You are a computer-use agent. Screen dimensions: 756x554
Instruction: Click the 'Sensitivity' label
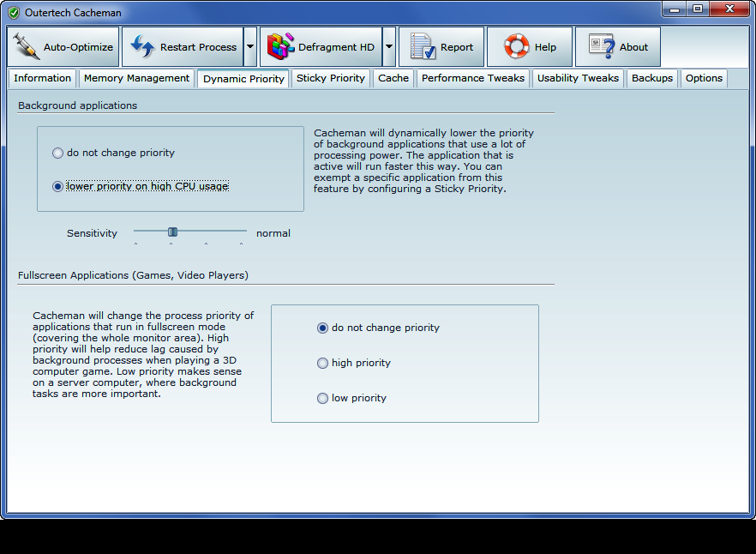point(92,233)
